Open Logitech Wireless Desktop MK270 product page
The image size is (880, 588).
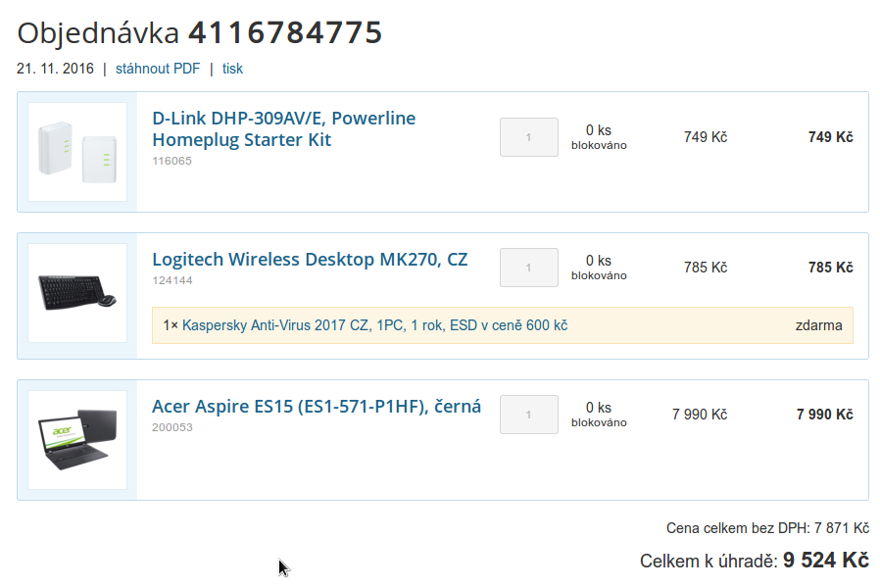[x=310, y=260]
